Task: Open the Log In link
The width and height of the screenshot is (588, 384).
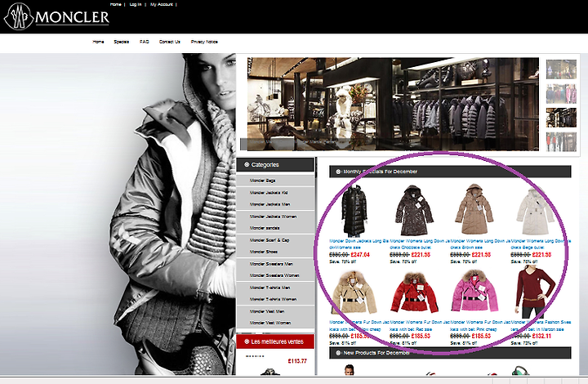Action: point(136,5)
